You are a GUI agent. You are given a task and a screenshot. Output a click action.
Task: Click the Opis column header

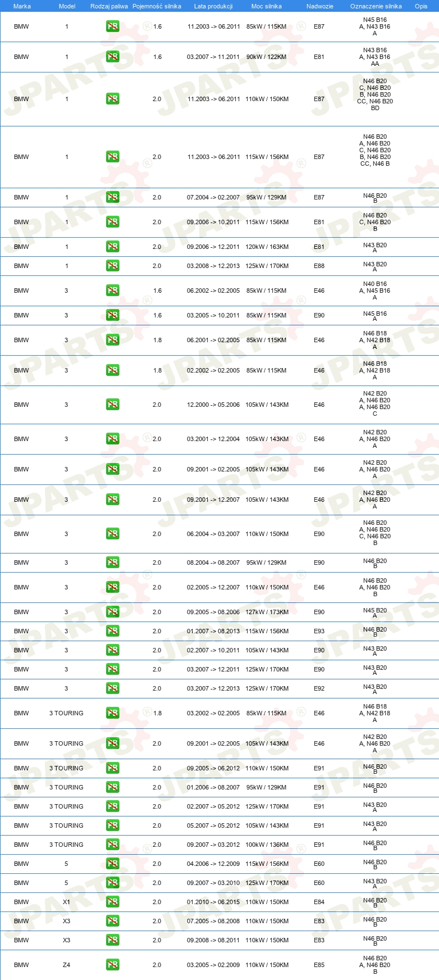421,6
